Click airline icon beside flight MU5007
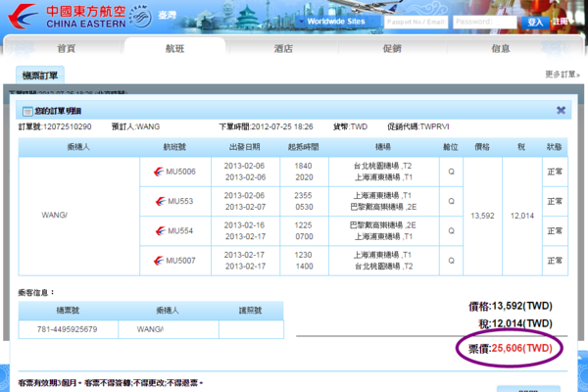This screenshot has width=588, height=392. coord(159,261)
